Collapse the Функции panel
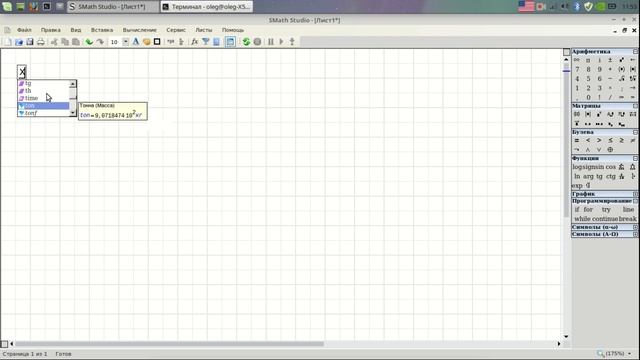Screen dimensions: 640x360 pyautogui.click(x=636, y=158)
